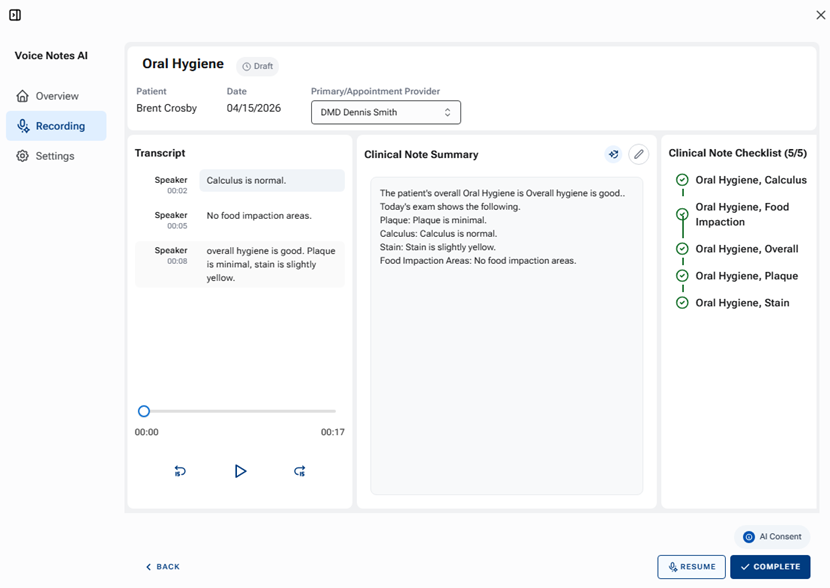Click the audio playback slider handle

pyautogui.click(x=144, y=411)
